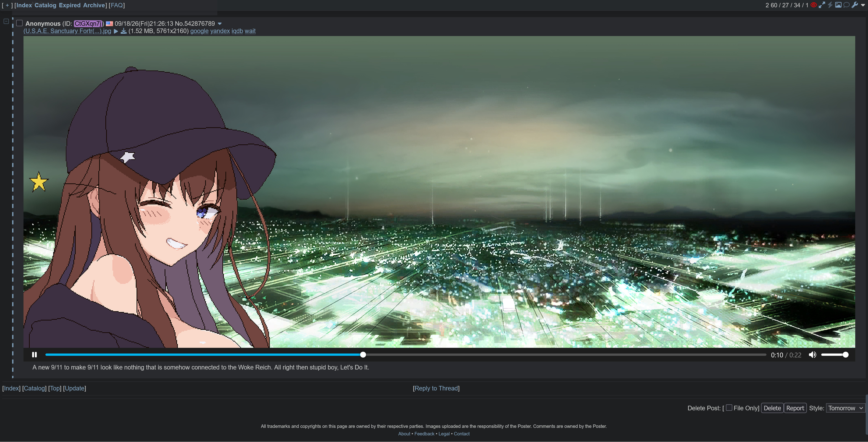Open post menu arrow after No.542876789
The height and width of the screenshot is (442, 868).
pyautogui.click(x=220, y=23)
